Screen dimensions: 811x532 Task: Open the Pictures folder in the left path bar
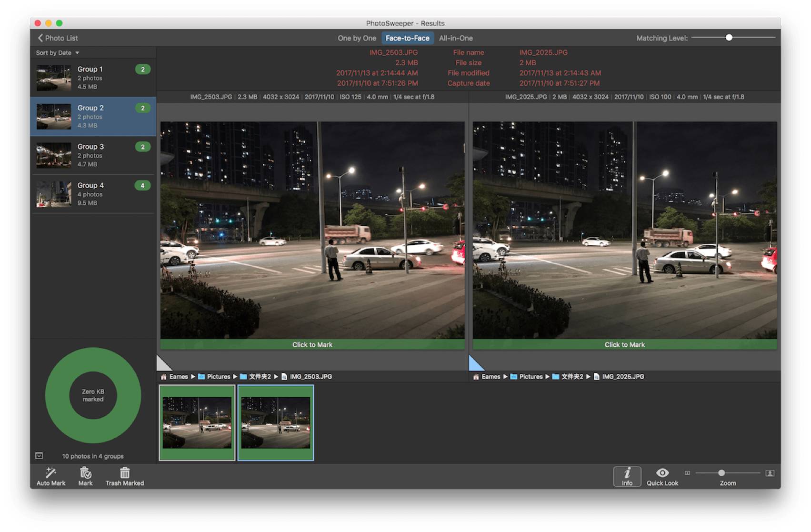pyautogui.click(x=214, y=377)
